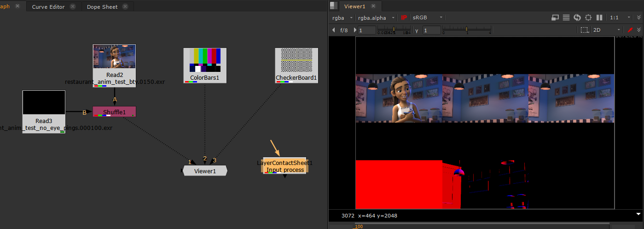Click the viewer crosshair lock icon
644x229 pixels.
[588, 18]
